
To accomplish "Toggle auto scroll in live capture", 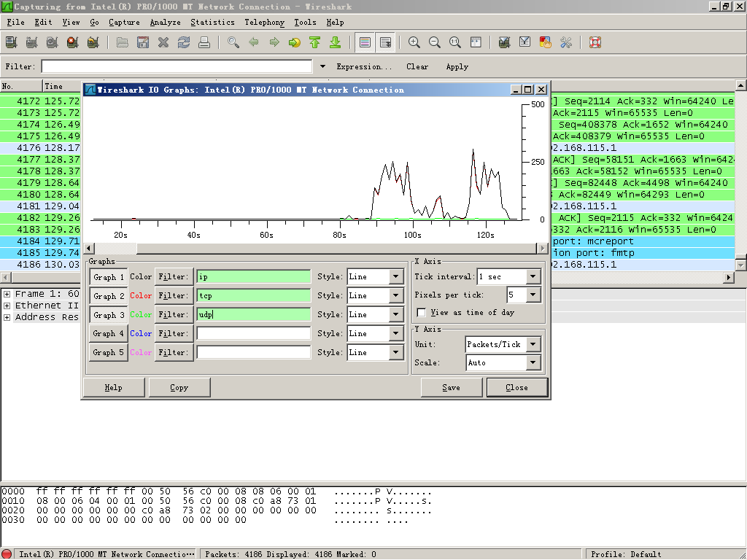I will coord(385,42).
